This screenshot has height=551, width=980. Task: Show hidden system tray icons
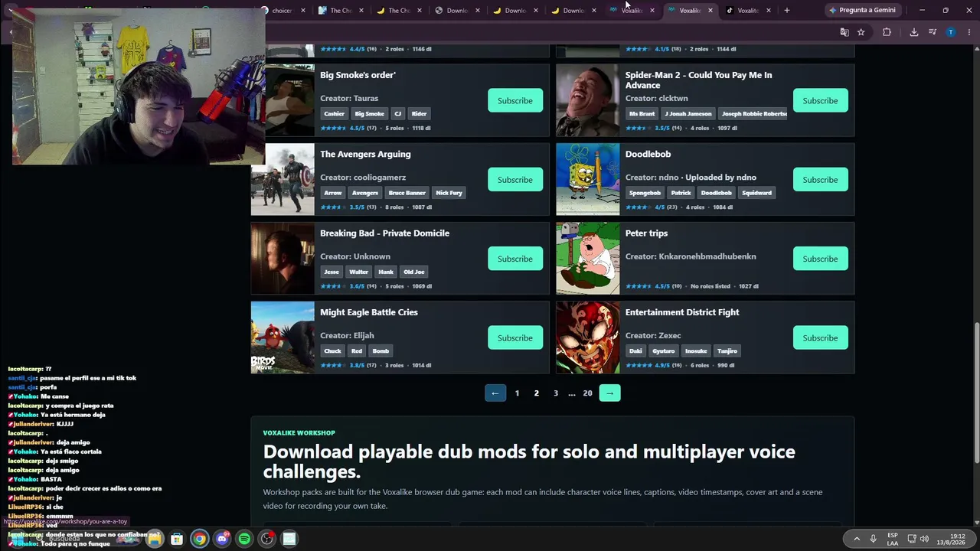click(856, 539)
